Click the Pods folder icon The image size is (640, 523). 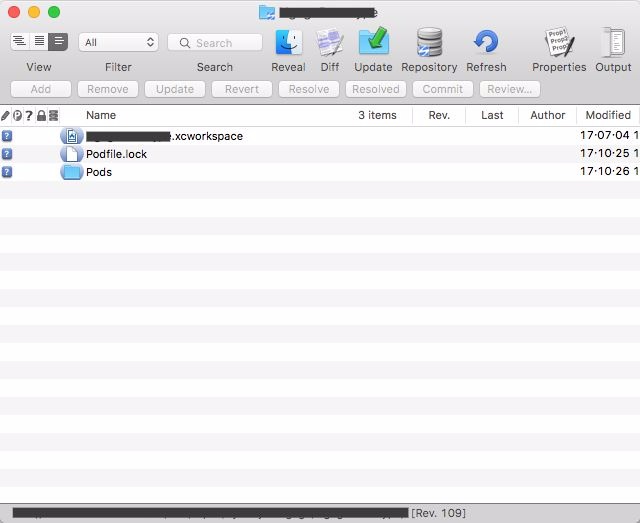pyautogui.click(x=71, y=172)
